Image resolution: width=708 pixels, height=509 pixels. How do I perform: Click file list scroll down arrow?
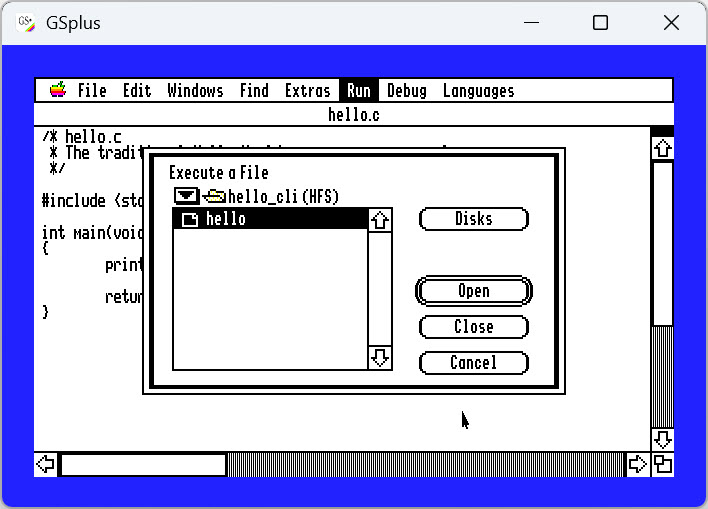pos(380,358)
